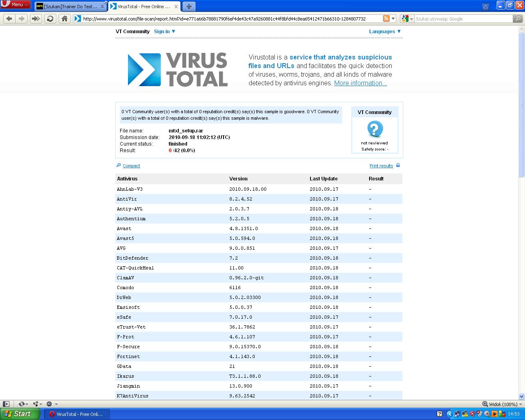
Task: Click the ClamAV version 0.96.2.0-git
Action: [247, 278]
